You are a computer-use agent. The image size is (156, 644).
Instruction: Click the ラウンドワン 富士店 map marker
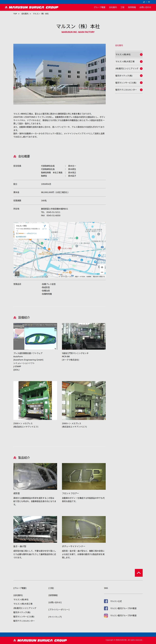[x=42, y=243]
